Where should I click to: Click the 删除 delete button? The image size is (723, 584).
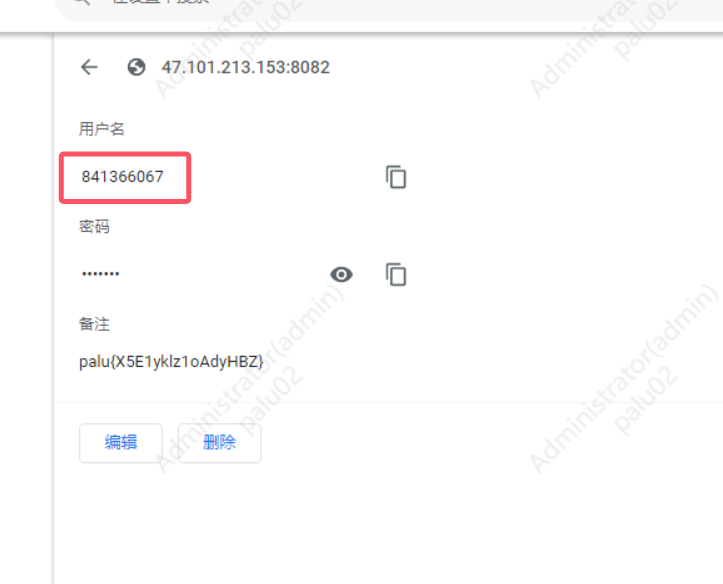(x=219, y=443)
